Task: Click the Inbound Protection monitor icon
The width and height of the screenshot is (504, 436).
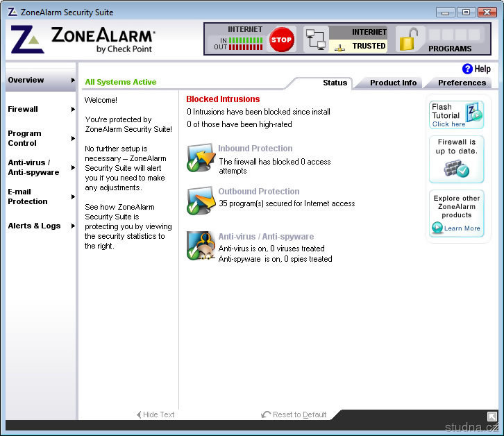Action: 201,157
